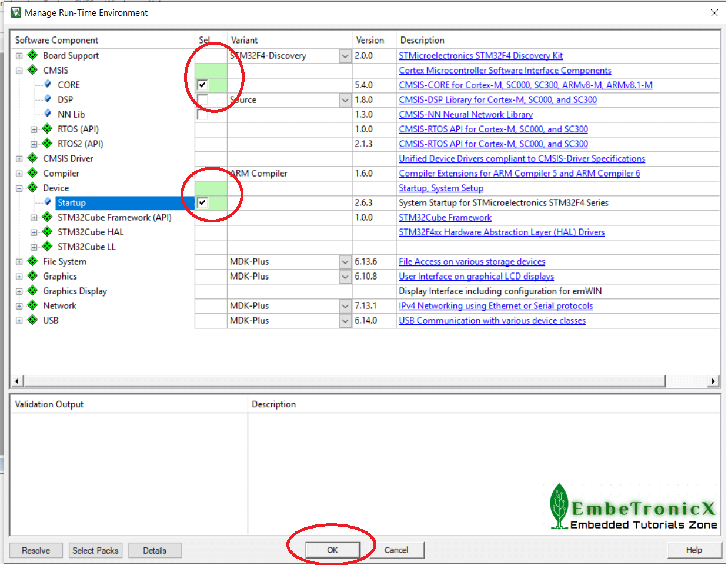Viewport: 728px width, 565px height.
Task: Click the STM32Cube Framework (API) diamond icon
Action: 48,217
